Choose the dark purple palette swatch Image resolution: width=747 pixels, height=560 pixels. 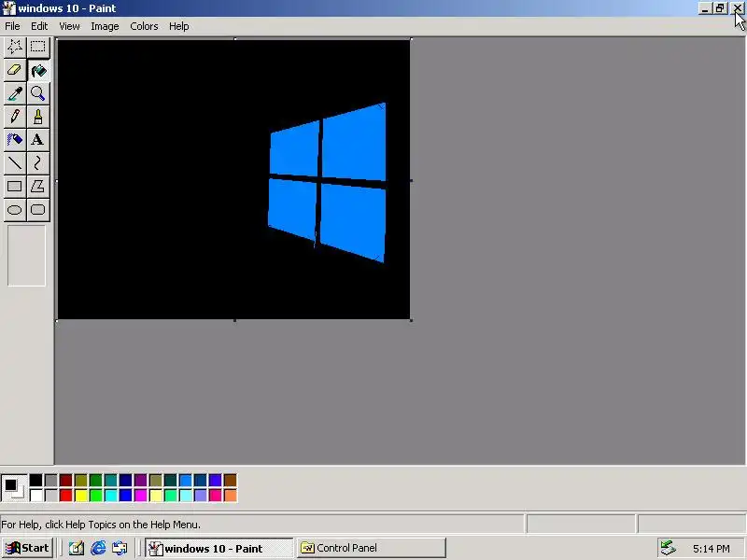tap(141, 480)
